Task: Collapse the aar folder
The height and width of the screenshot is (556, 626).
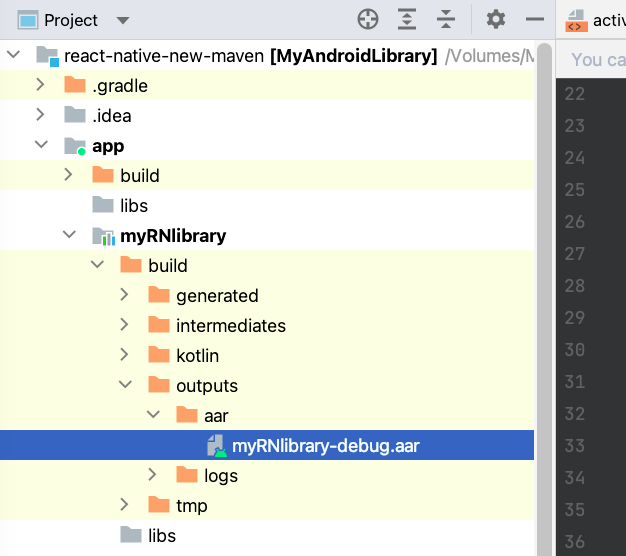Action: coord(153,416)
